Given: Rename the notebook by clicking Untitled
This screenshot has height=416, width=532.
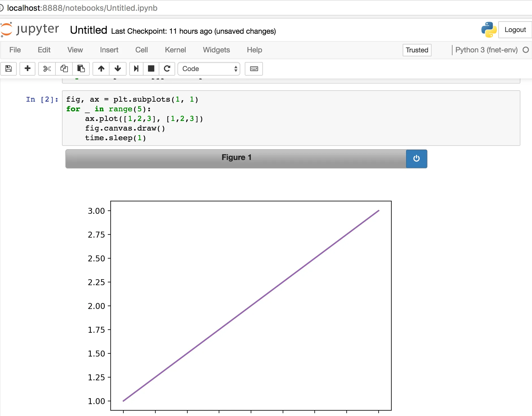Looking at the screenshot, I should (89, 30).
